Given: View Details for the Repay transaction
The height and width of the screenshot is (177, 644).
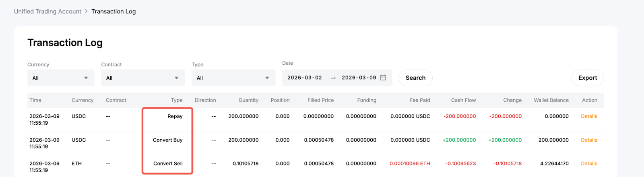Looking at the screenshot, I should pyautogui.click(x=589, y=116).
